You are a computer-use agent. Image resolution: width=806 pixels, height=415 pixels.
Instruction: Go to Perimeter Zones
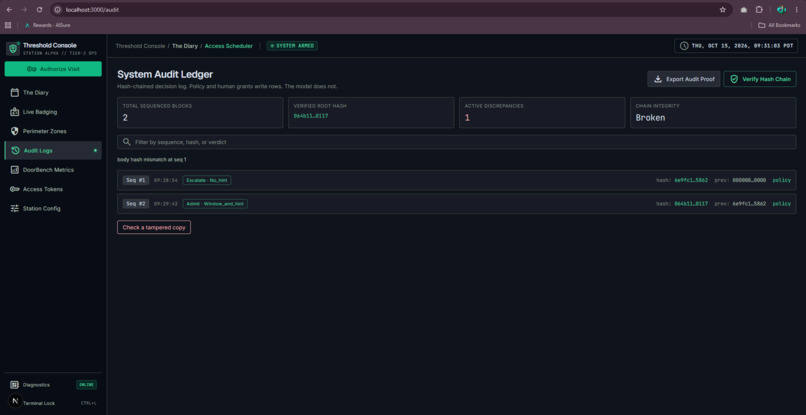pyautogui.click(x=53, y=131)
